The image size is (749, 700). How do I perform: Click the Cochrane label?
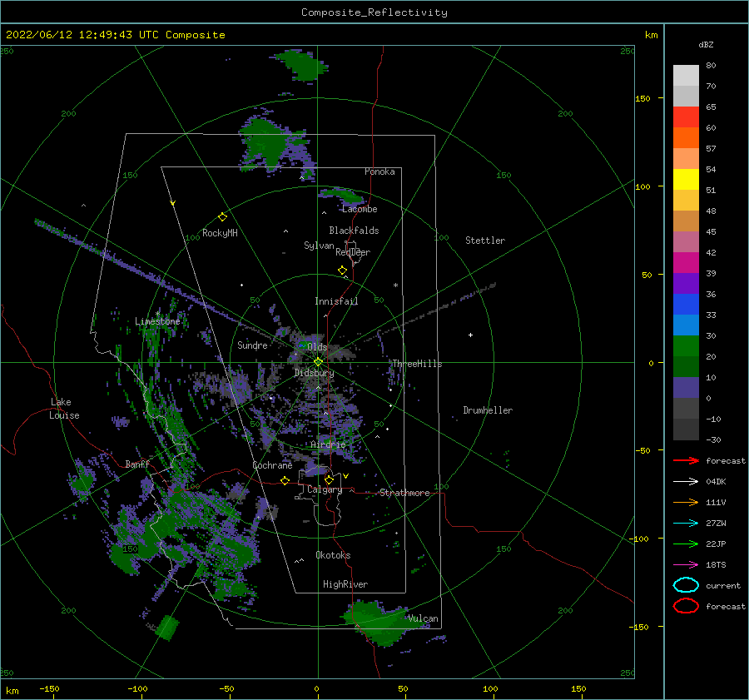272,465
